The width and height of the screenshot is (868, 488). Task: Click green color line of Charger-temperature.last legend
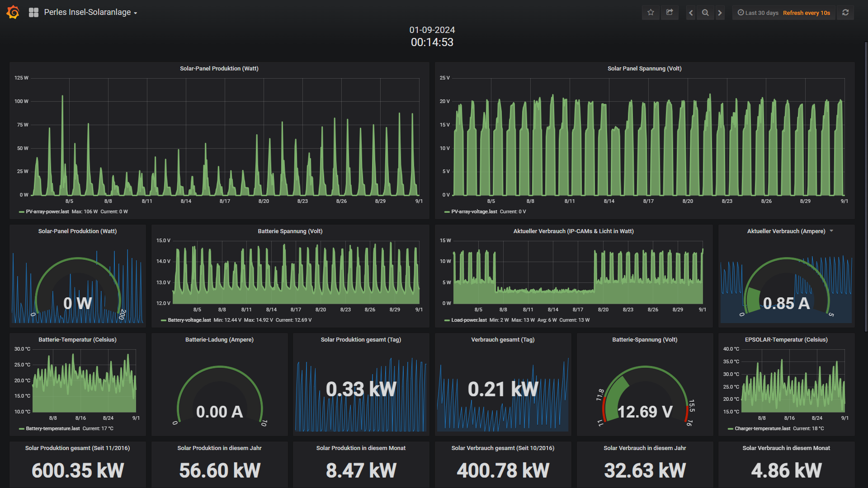pyautogui.click(x=730, y=429)
